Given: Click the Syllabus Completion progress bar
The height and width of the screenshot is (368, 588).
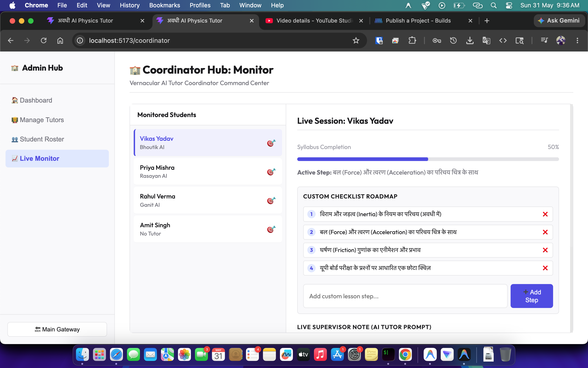Looking at the screenshot, I should coord(428,159).
